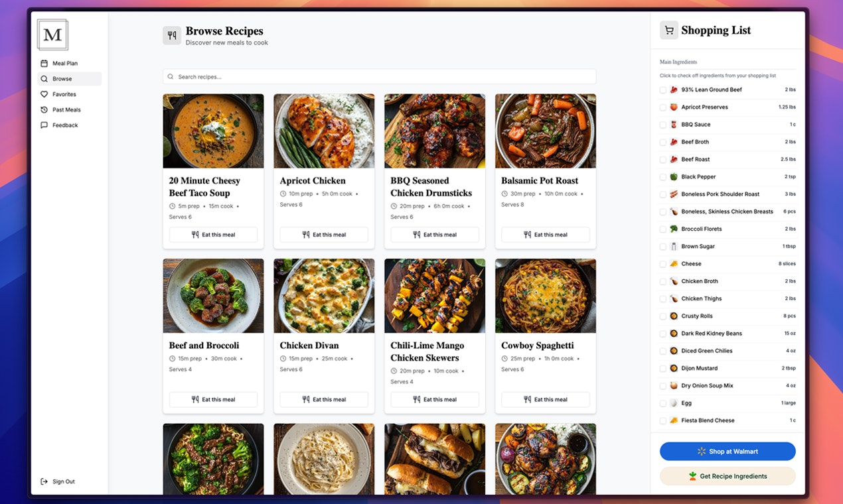Click the magnifier icon beside Browse in sidebar
This screenshot has height=504, width=843.
click(x=44, y=79)
